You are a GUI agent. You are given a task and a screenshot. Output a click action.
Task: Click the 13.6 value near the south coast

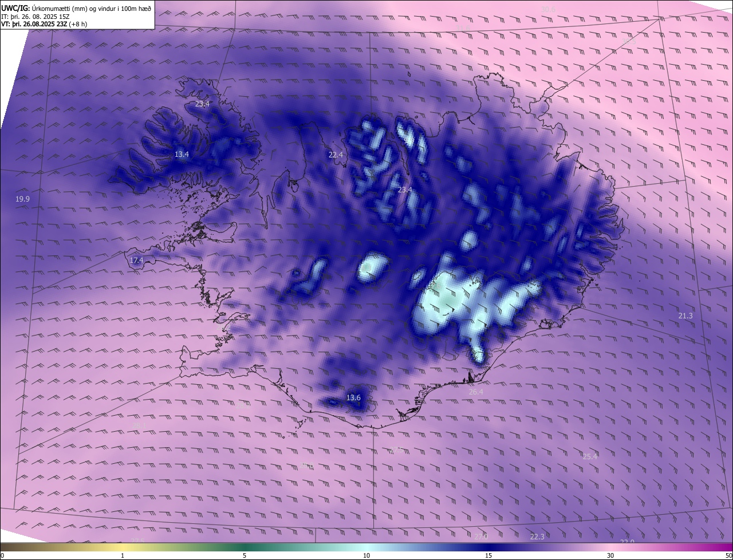[x=354, y=397]
